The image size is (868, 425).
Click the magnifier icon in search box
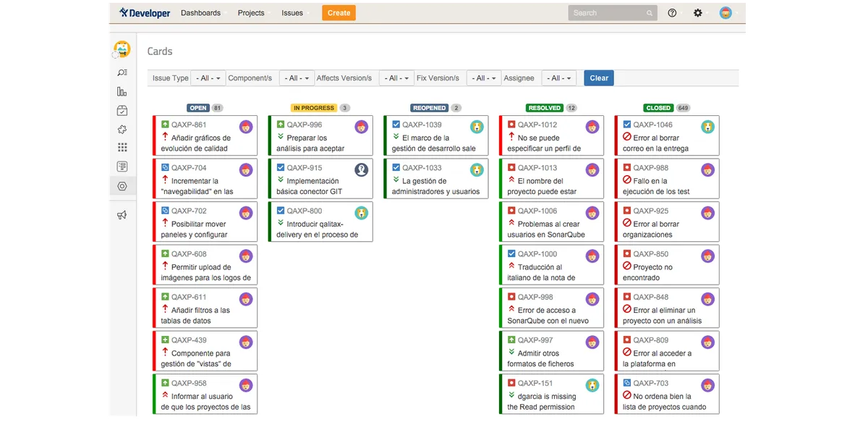[650, 13]
